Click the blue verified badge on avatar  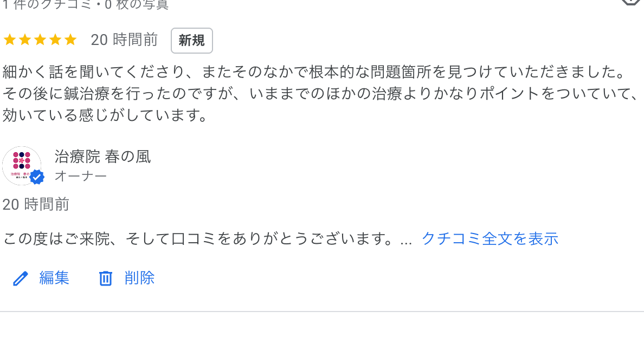click(x=37, y=177)
